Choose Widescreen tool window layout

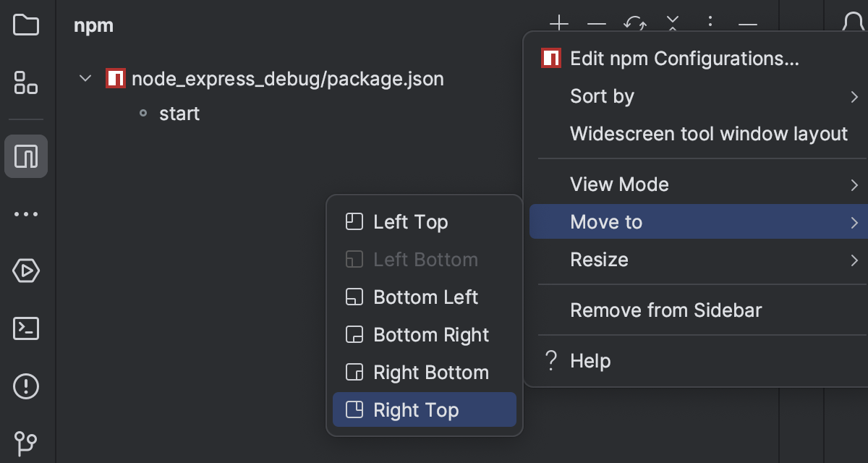[709, 133]
